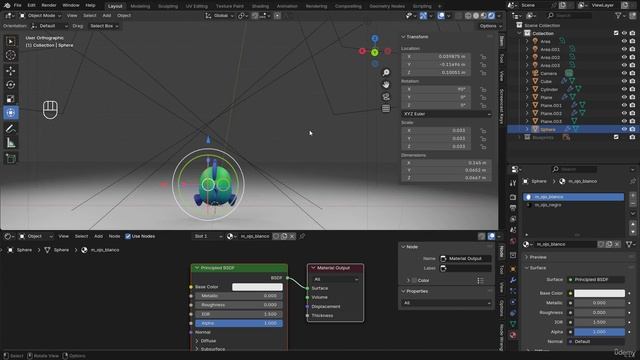Add a material slot with plus button
640x360 pixels.
point(633,196)
